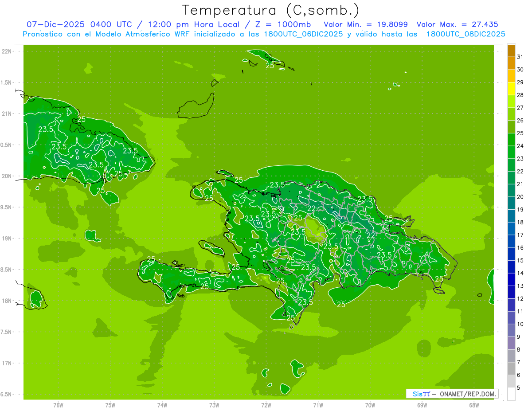Click the color scale label "12"
532x411 pixels.
coord(520,298)
